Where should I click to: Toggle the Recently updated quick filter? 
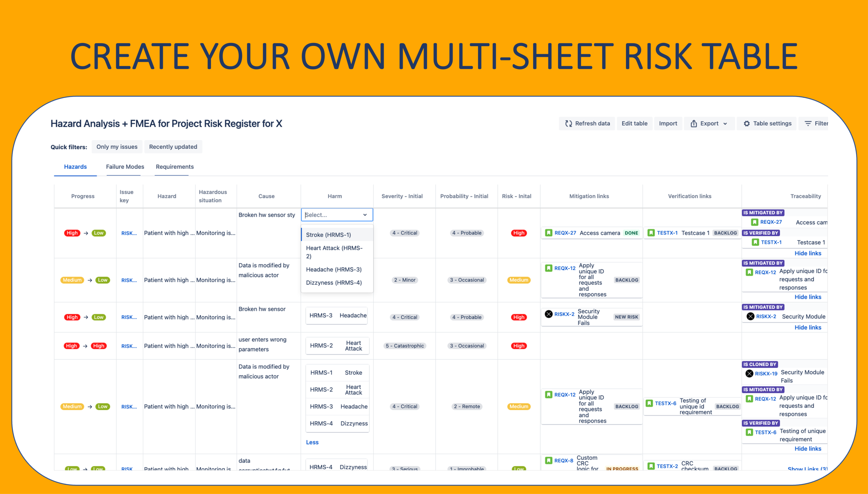(x=173, y=147)
